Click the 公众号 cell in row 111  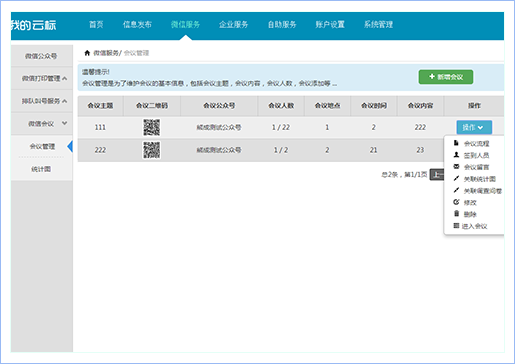[219, 127]
